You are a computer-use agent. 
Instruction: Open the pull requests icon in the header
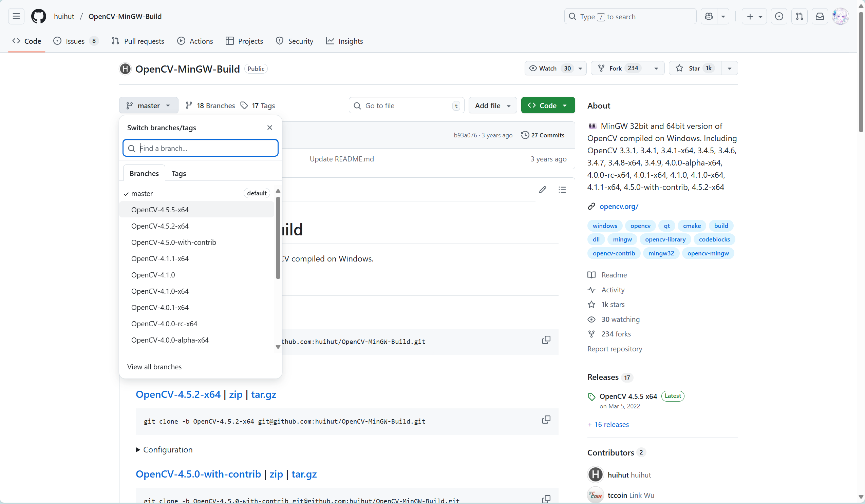tap(799, 17)
